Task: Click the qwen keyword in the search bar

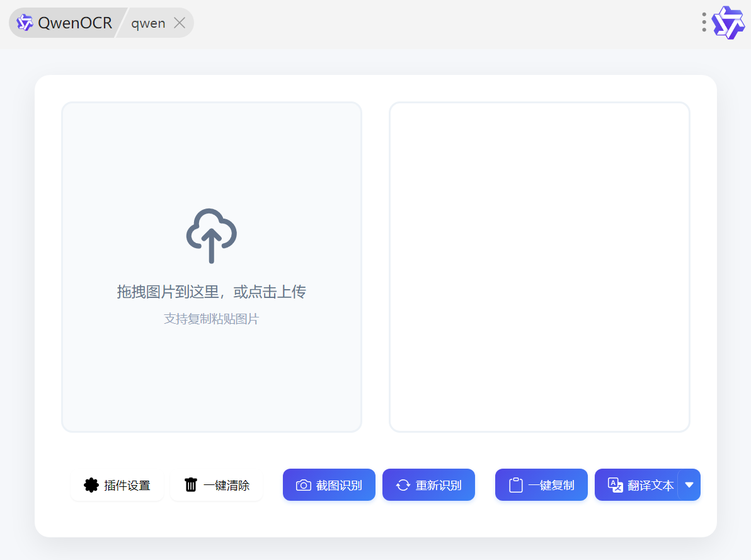Action: coord(148,23)
